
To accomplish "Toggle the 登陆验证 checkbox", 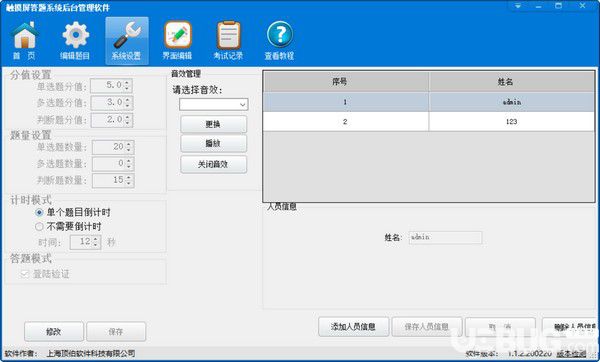I will tap(25, 274).
